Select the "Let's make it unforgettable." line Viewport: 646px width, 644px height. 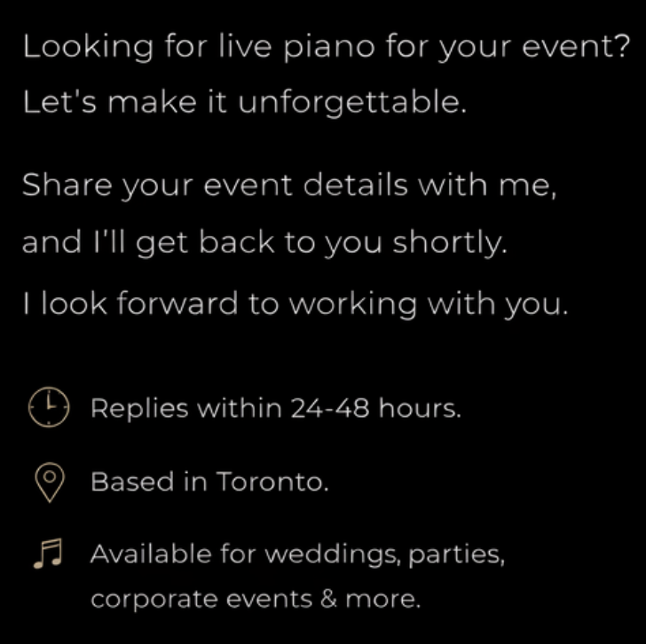(244, 103)
